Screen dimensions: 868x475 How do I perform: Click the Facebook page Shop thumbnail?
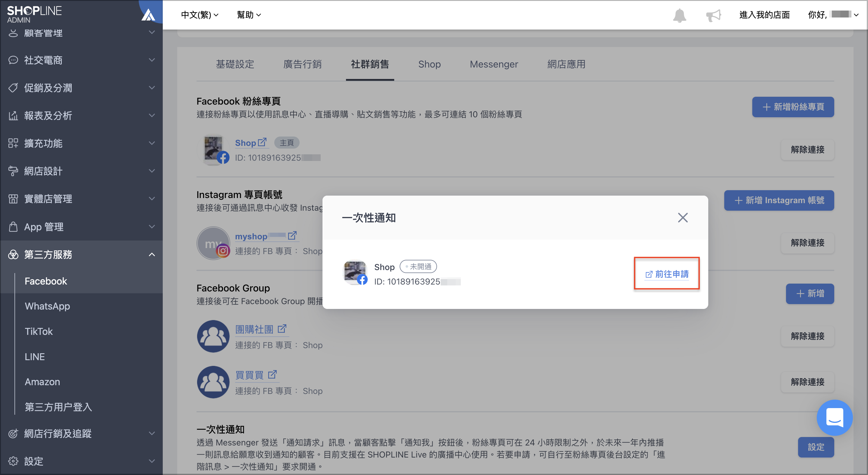[213, 149]
